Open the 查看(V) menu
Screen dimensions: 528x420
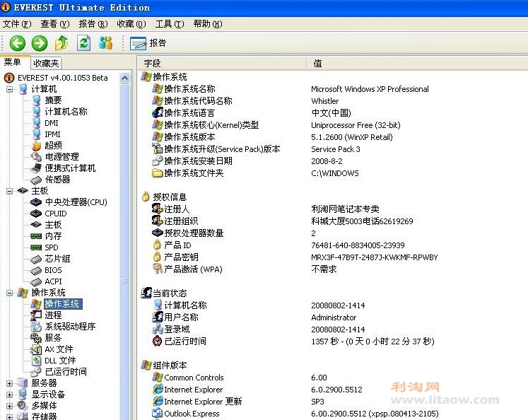click(55, 24)
